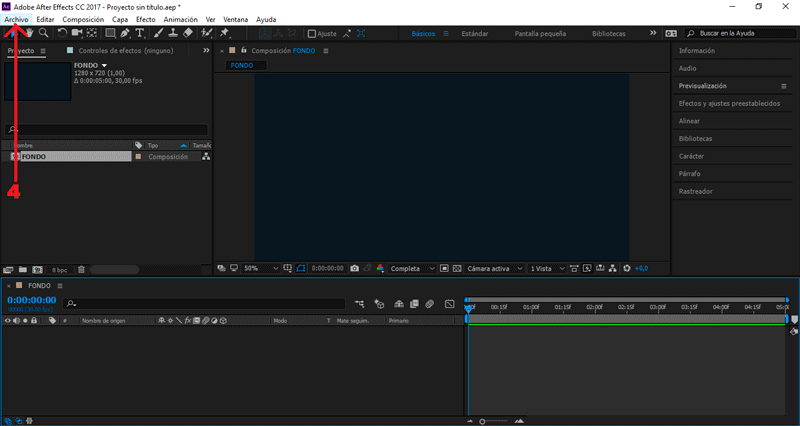Click the snapshot camera icon
Screen dimensions: 800x426
pos(355,268)
